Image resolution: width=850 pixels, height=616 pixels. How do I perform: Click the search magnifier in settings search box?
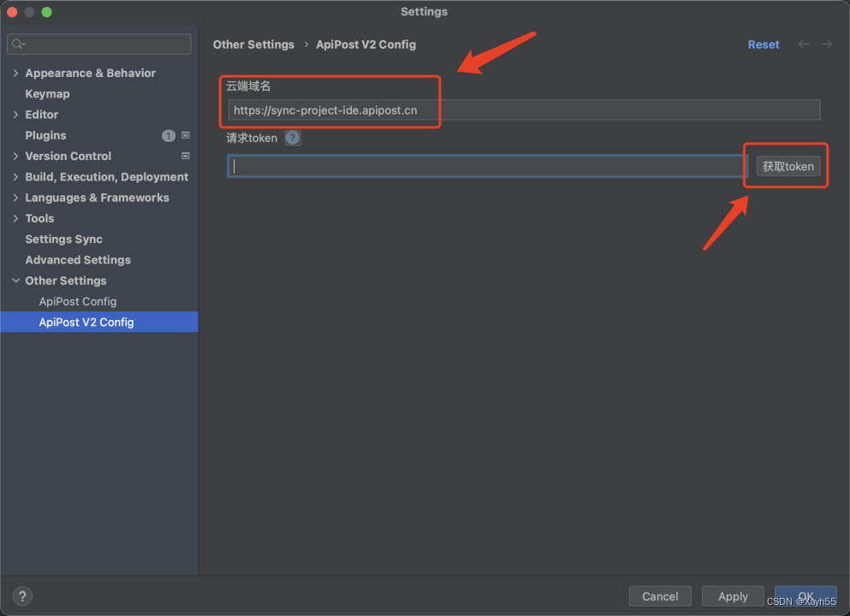point(19,44)
